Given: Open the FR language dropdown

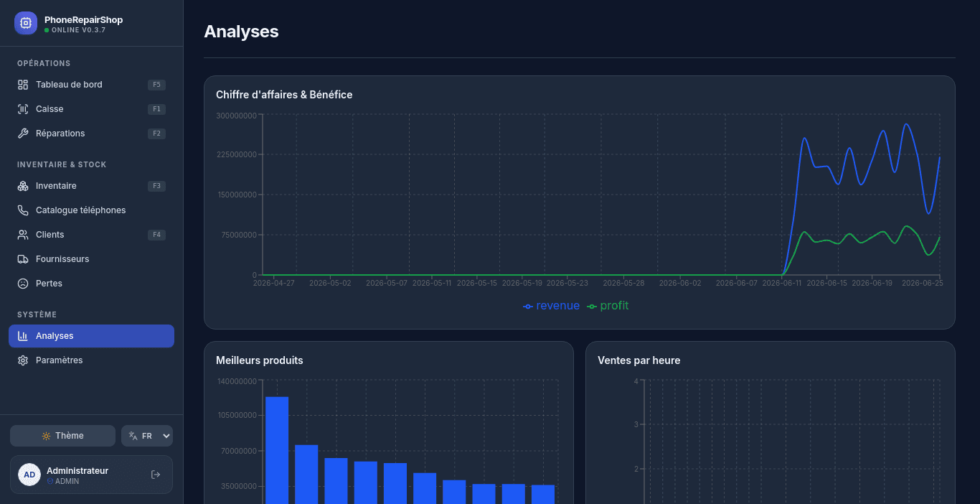Looking at the screenshot, I should [x=147, y=436].
